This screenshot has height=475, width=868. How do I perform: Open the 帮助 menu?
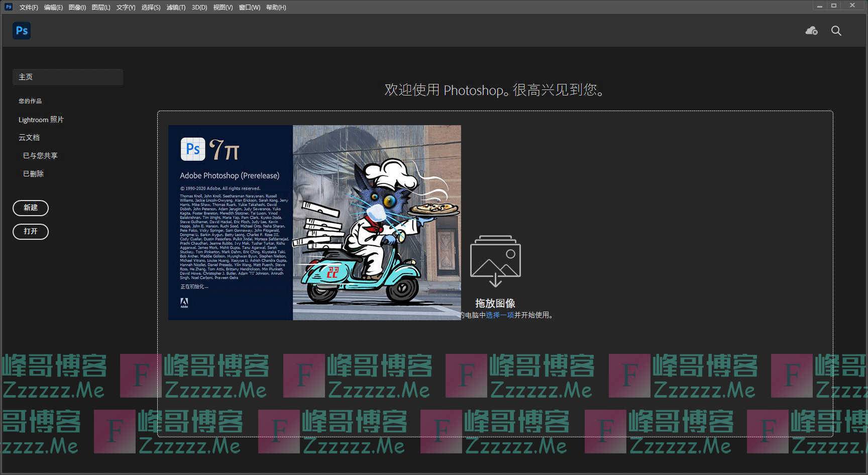coord(275,7)
